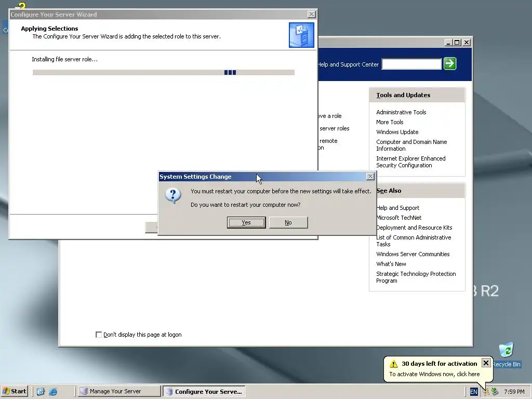Open Computer and Domain Name Information

pos(411,145)
